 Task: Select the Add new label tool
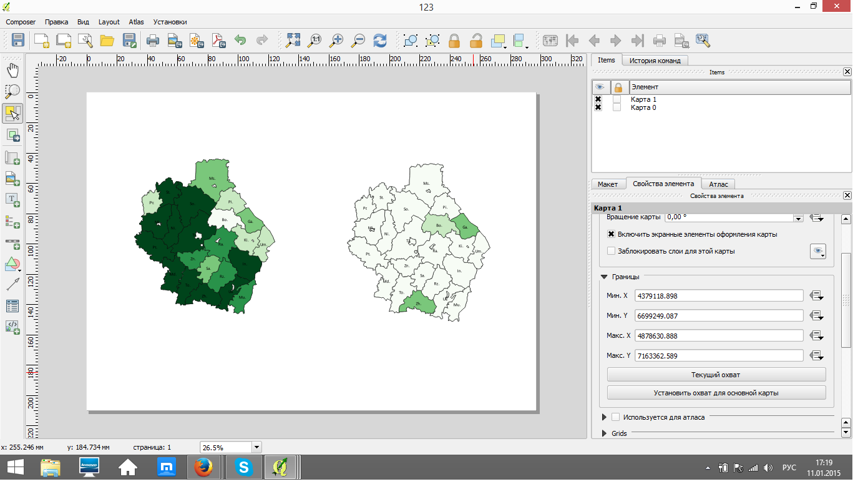click(12, 200)
